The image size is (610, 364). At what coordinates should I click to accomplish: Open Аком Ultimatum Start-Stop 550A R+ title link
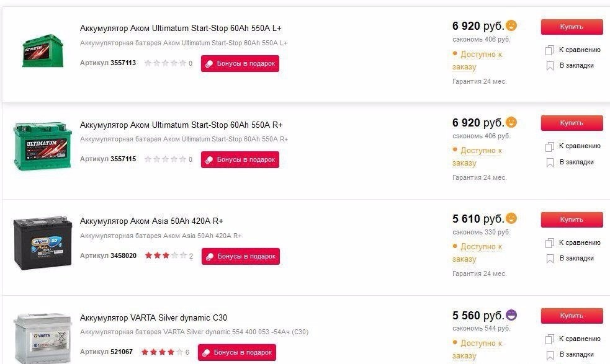pyautogui.click(x=181, y=125)
